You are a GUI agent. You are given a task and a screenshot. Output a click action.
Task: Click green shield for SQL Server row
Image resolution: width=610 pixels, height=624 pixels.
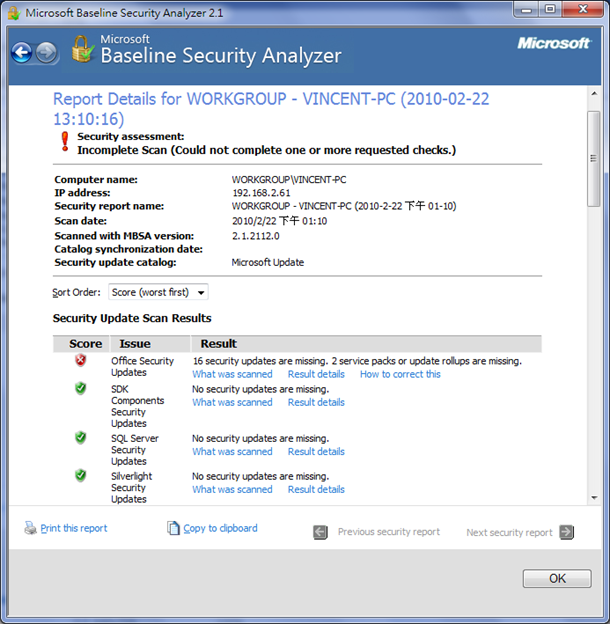point(81,437)
